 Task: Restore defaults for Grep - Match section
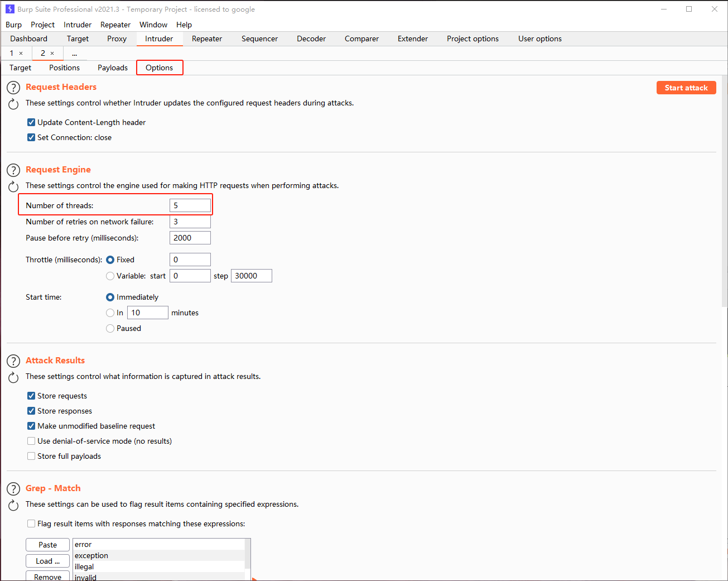[13, 505]
